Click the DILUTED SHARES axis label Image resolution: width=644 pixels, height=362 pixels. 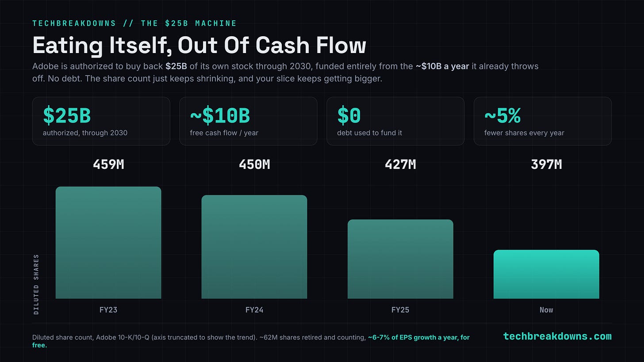click(36, 284)
